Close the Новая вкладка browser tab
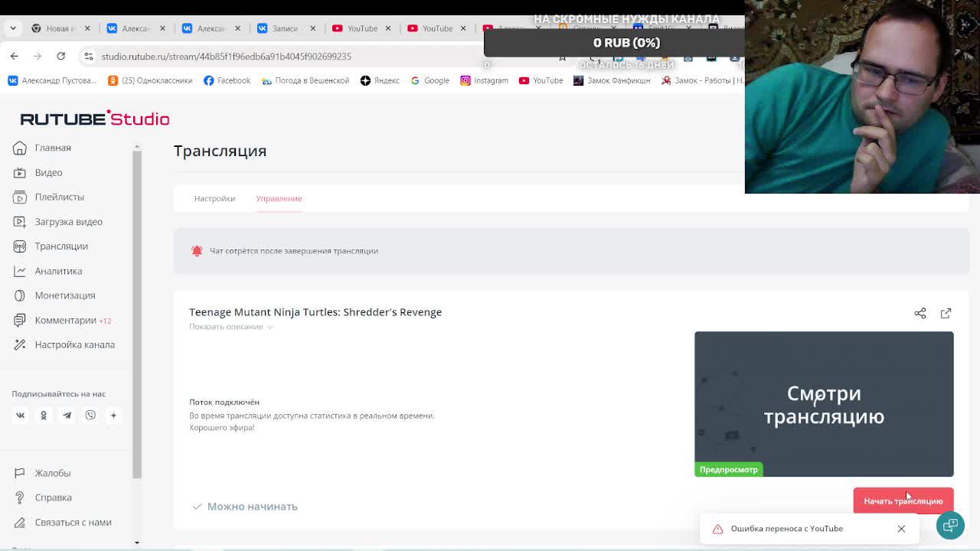Image resolution: width=980 pixels, height=551 pixels. coord(87,28)
